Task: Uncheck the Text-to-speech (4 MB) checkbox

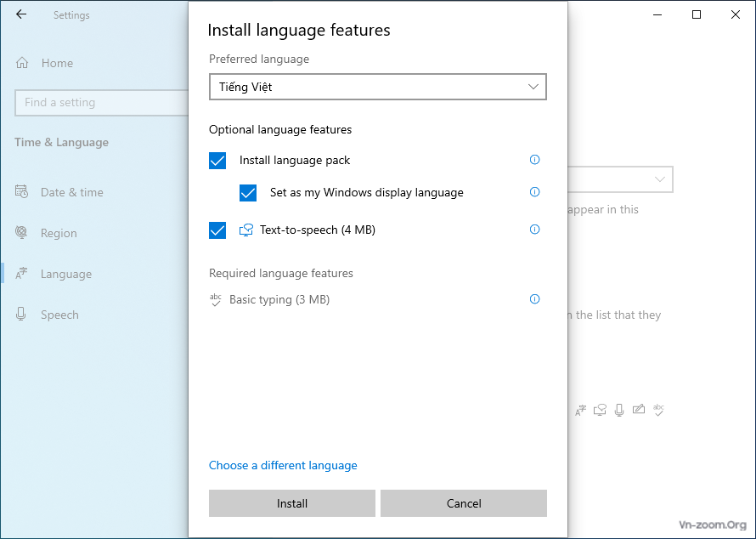Action: [217, 230]
